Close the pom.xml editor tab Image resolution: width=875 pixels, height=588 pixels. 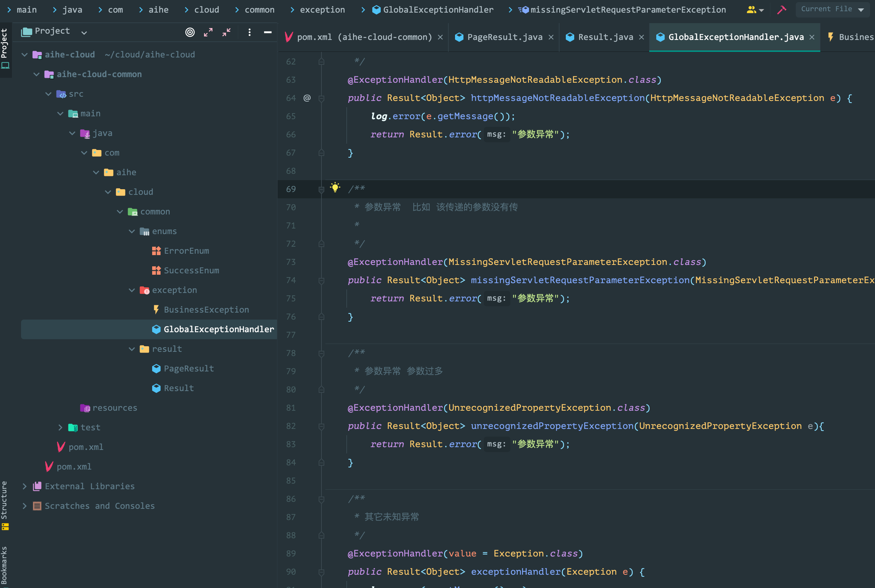[x=440, y=37]
